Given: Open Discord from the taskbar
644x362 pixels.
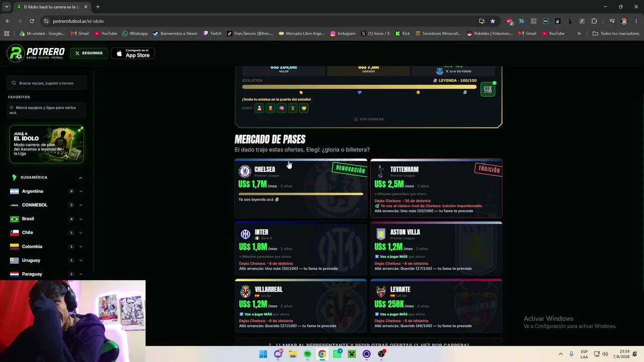Looking at the screenshot, I should [x=278, y=354].
